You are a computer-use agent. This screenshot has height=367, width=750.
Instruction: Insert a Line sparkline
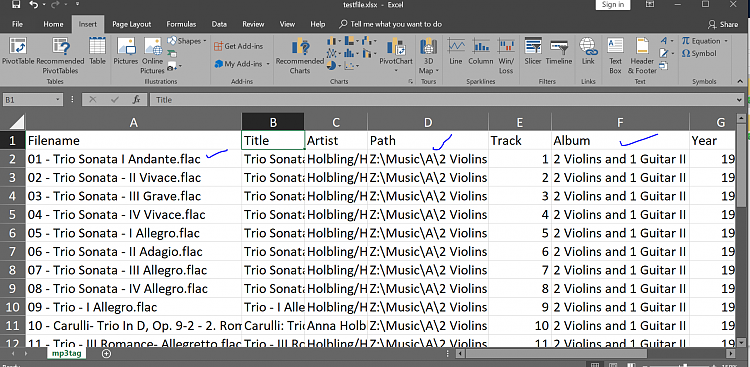pyautogui.click(x=456, y=51)
